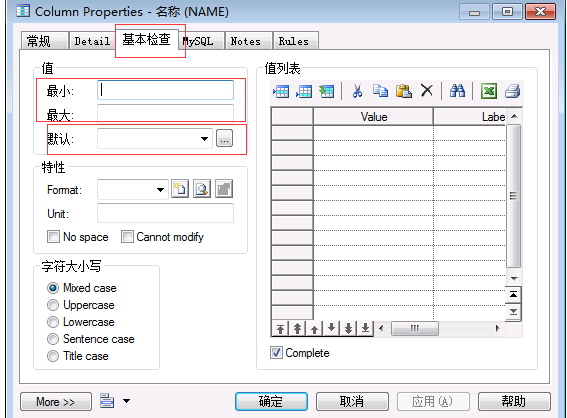Click the insert a row icon
The width and height of the screenshot is (567, 418).
pos(281,91)
